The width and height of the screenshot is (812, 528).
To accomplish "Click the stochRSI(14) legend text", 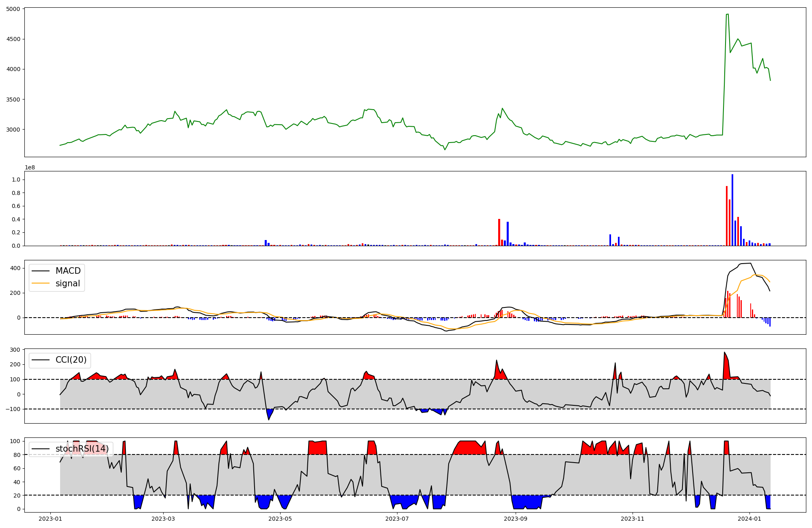I will point(82,449).
